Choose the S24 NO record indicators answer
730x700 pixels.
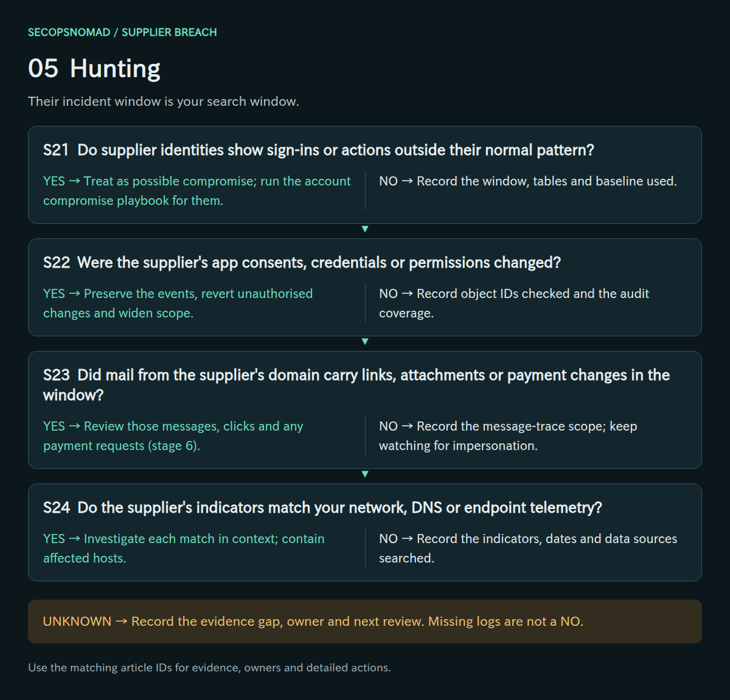click(528, 549)
